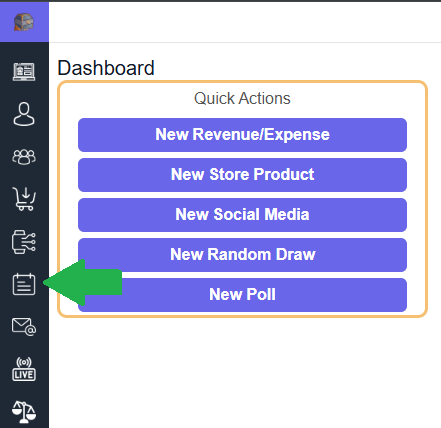Create a New Poll
The width and height of the screenshot is (441, 428).
[x=242, y=295]
